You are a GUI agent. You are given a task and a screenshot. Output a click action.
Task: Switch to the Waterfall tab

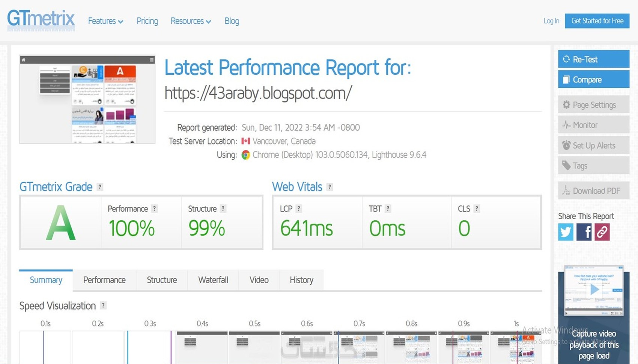coord(213,280)
